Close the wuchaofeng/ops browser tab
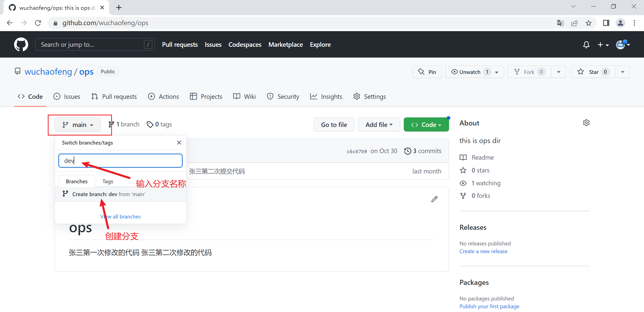Screen dimensions: 644x312 [x=102, y=8]
